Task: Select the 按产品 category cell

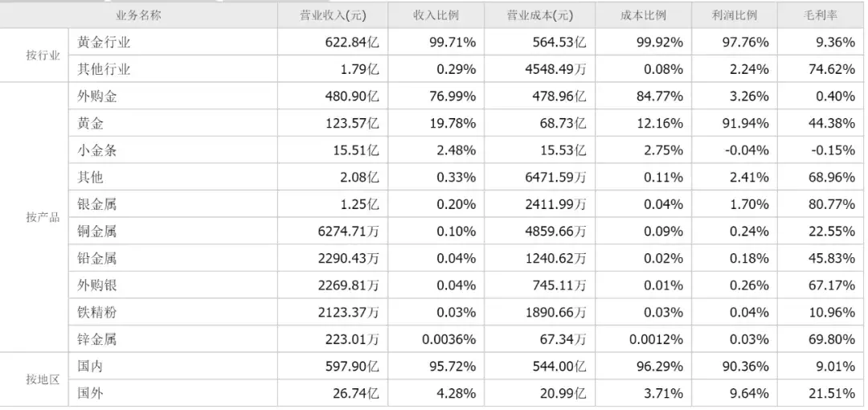Action: (43, 217)
